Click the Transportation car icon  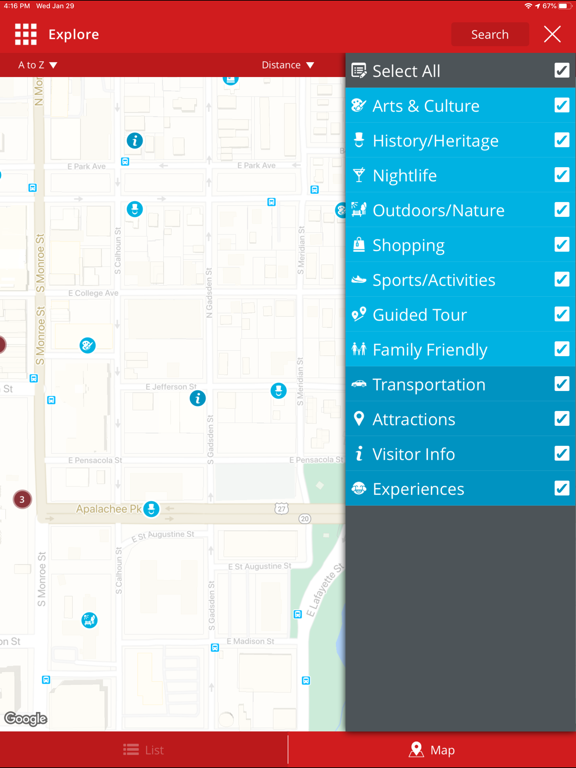click(359, 384)
